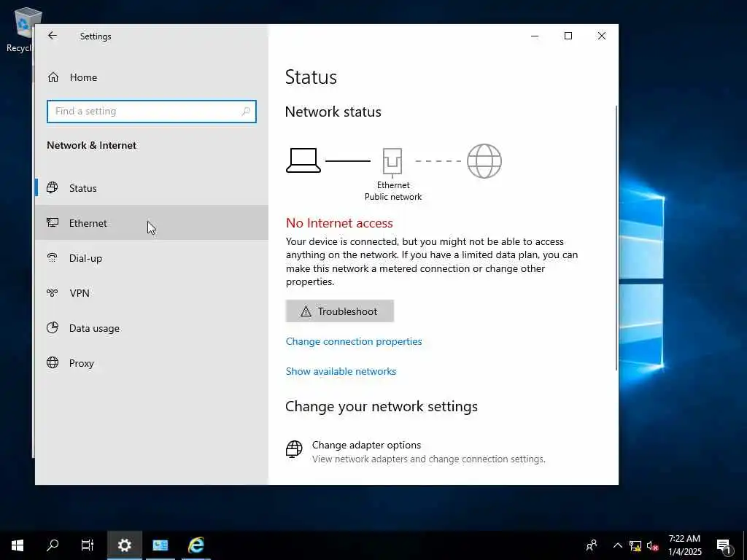Open the Windows Start menu

tap(18, 545)
